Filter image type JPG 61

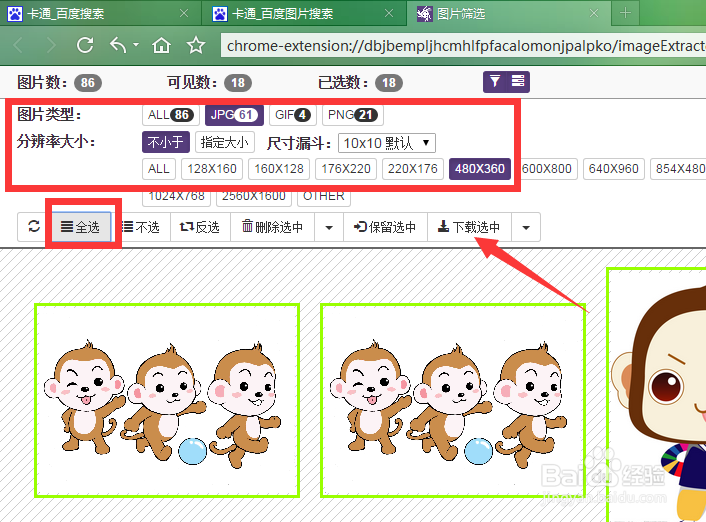point(234,115)
